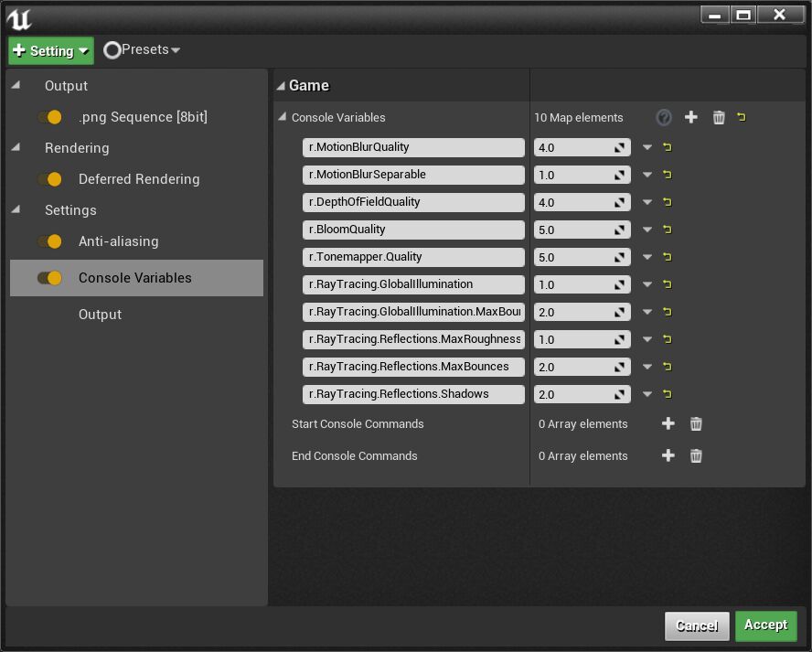Open the dropdown next to r.Tonemapper.Quality

coord(649,257)
